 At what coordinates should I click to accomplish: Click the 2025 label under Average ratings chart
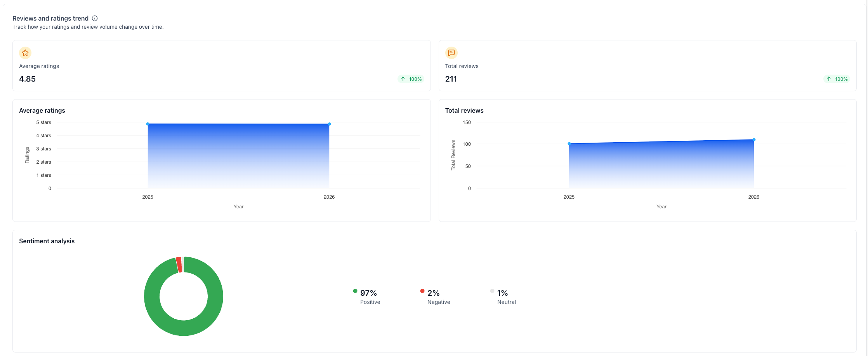[x=148, y=197]
